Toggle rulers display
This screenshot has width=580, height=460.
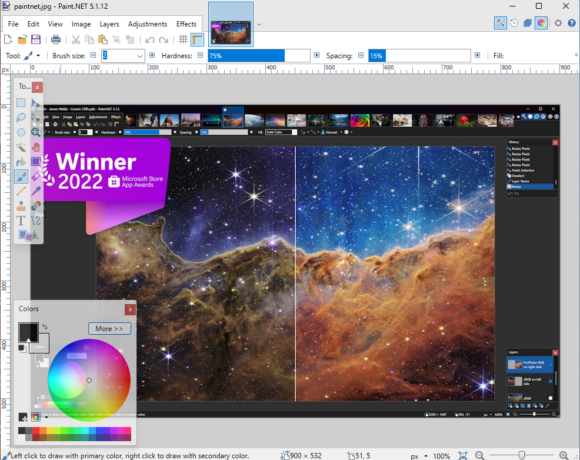pos(197,40)
